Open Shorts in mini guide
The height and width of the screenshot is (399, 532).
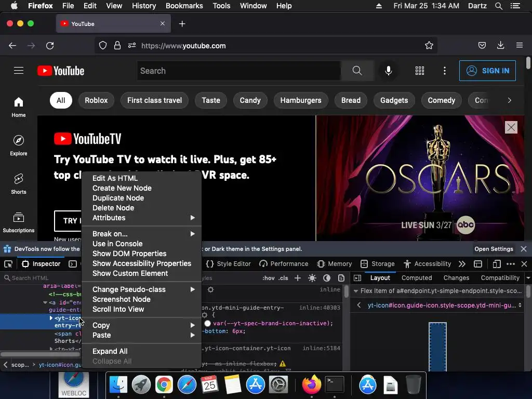(x=19, y=184)
